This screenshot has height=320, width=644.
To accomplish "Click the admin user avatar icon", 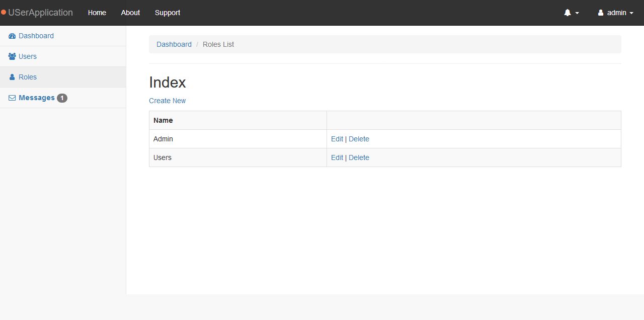I will pos(600,13).
